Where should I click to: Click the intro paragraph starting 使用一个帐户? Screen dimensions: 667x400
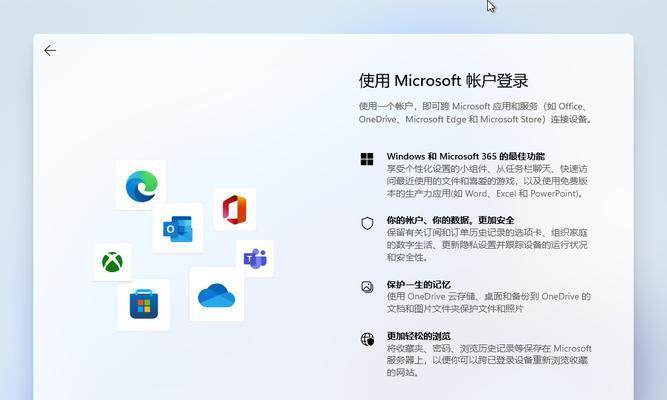(475, 113)
